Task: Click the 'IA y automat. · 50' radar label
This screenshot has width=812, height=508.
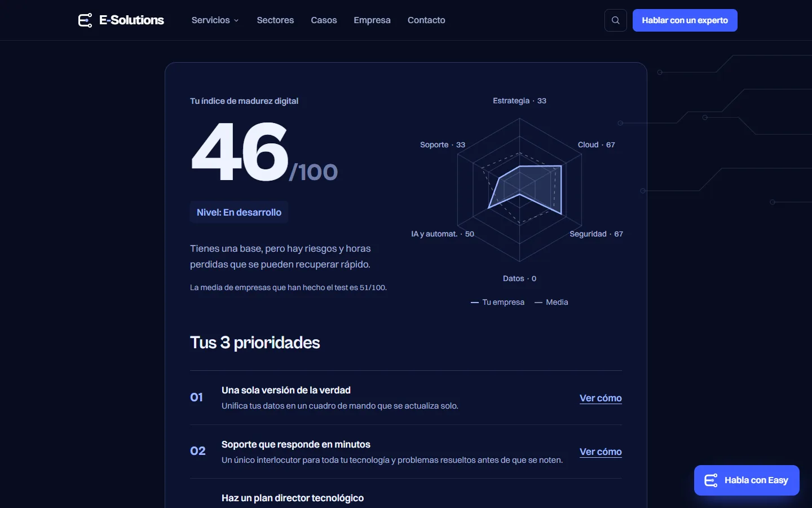Action: click(x=443, y=234)
